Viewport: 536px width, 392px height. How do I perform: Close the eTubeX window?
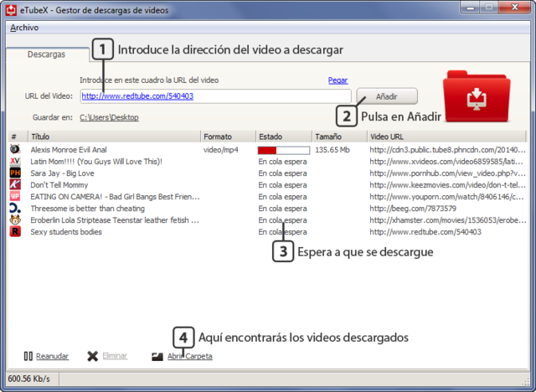point(515,8)
